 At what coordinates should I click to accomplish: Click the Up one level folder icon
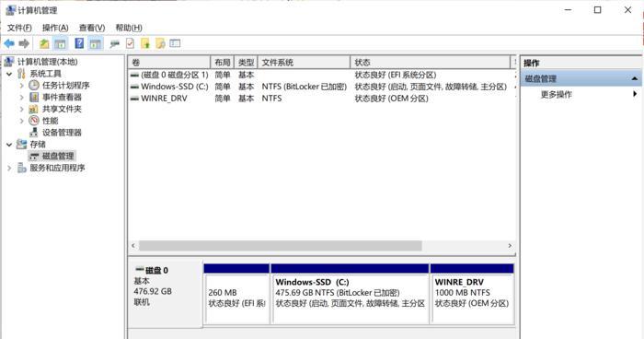click(44, 43)
